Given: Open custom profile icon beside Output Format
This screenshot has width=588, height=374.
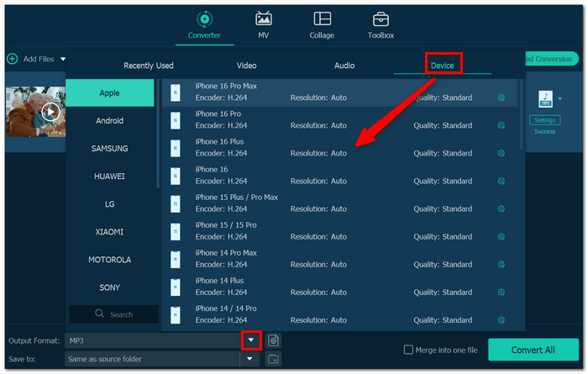Looking at the screenshot, I should click(x=273, y=340).
